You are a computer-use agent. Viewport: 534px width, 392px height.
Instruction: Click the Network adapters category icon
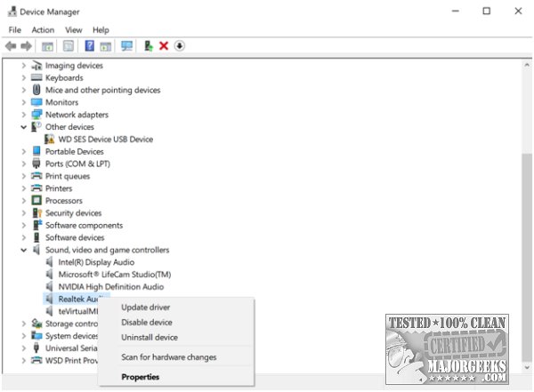[36, 115]
